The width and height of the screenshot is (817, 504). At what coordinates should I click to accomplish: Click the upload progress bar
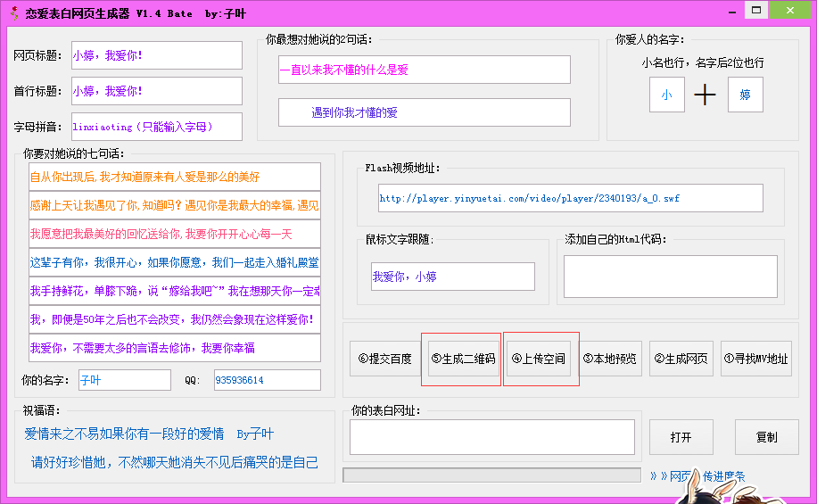[x=491, y=475]
